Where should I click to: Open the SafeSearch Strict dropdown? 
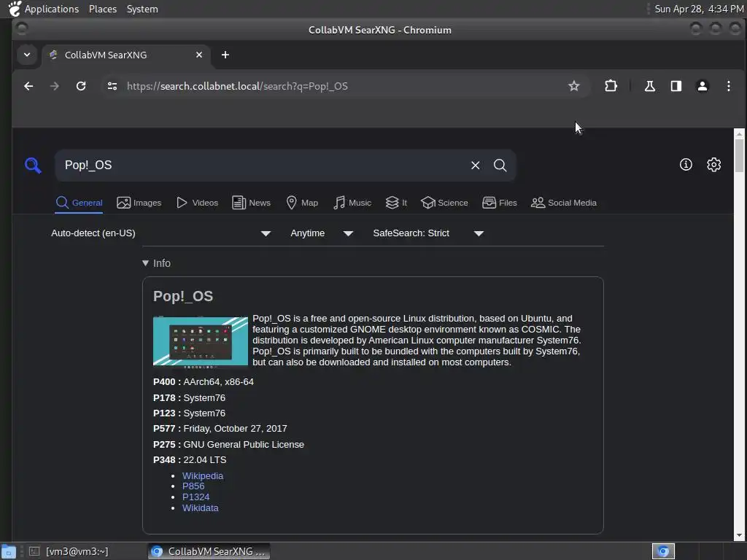(428, 233)
